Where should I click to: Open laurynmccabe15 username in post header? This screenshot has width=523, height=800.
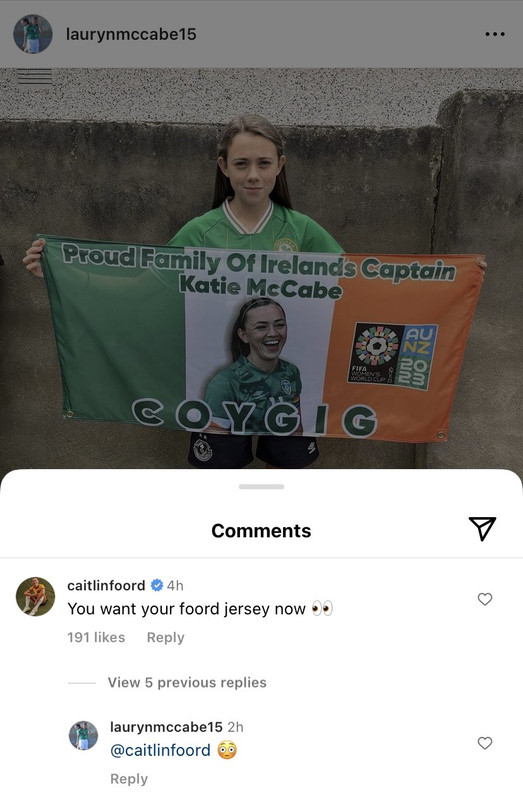[x=131, y=34]
